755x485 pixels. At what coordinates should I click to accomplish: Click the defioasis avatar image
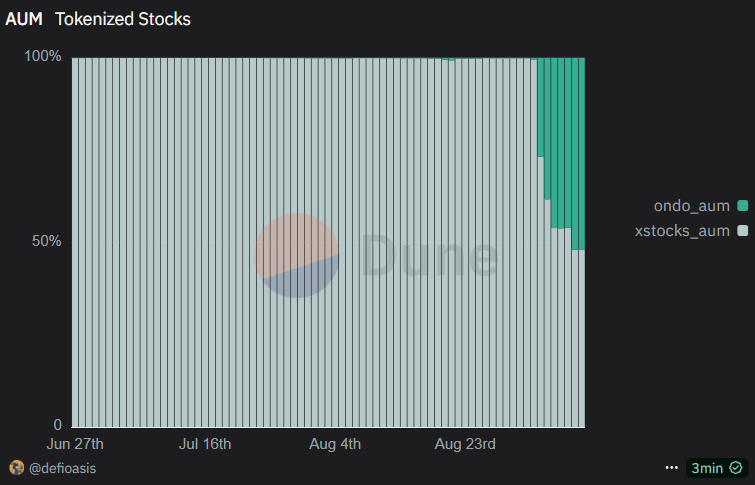[x=17, y=468]
